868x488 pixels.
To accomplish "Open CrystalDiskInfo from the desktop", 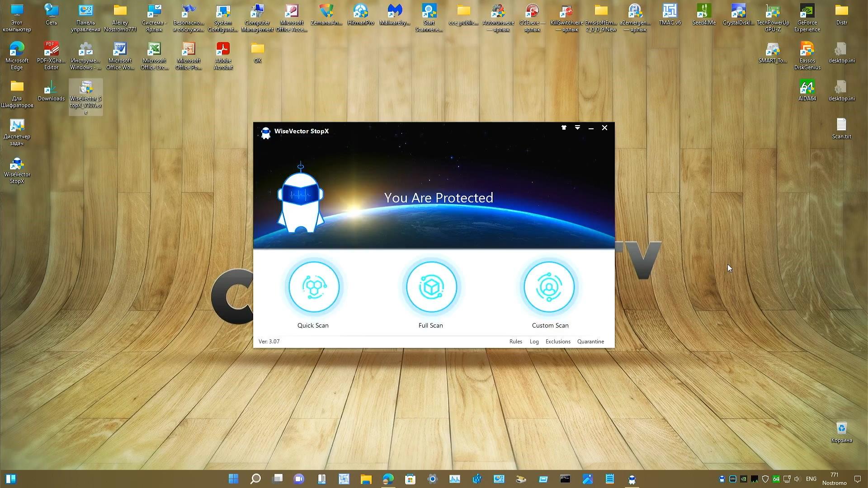I will click(738, 12).
